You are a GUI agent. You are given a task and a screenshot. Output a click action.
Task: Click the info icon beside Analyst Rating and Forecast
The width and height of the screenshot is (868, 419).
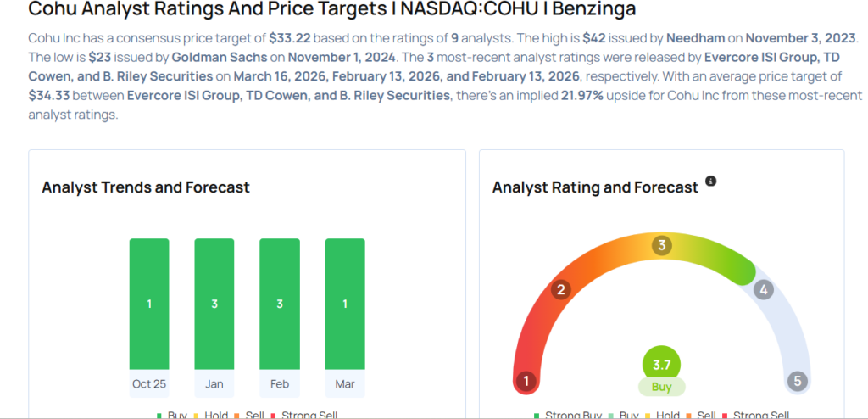tap(711, 182)
